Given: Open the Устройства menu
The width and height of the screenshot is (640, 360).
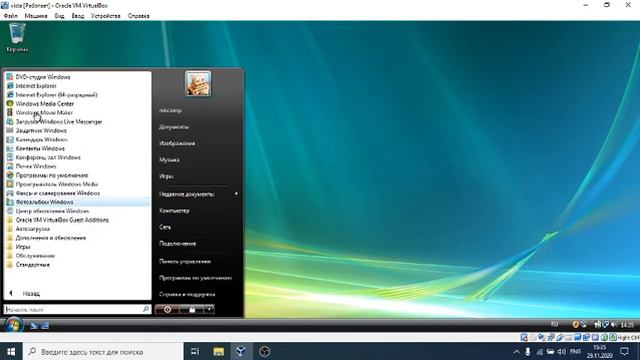Looking at the screenshot, I should coord(106,16).
